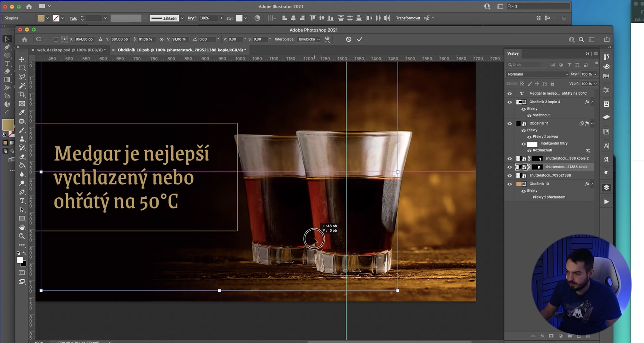This screenshot has height=343, width=644.
Task: Select the Eyedropper tool in Photoshop
Action: click(22, 112)
